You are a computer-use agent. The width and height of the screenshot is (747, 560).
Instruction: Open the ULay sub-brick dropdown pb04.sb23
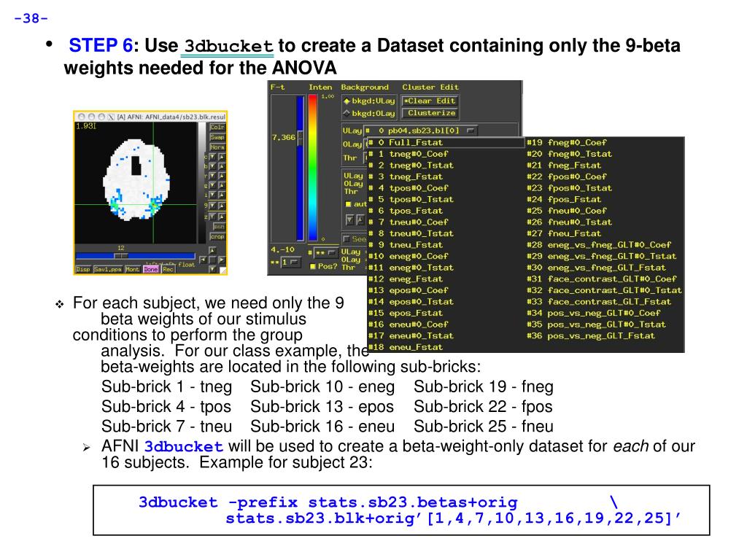click(421, 131)
